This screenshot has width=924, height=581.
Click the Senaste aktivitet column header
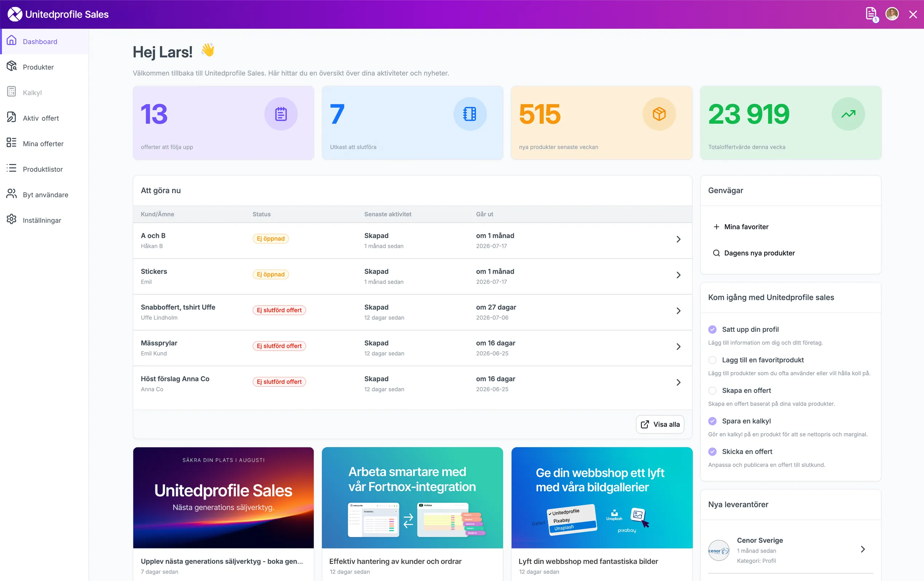388,214
